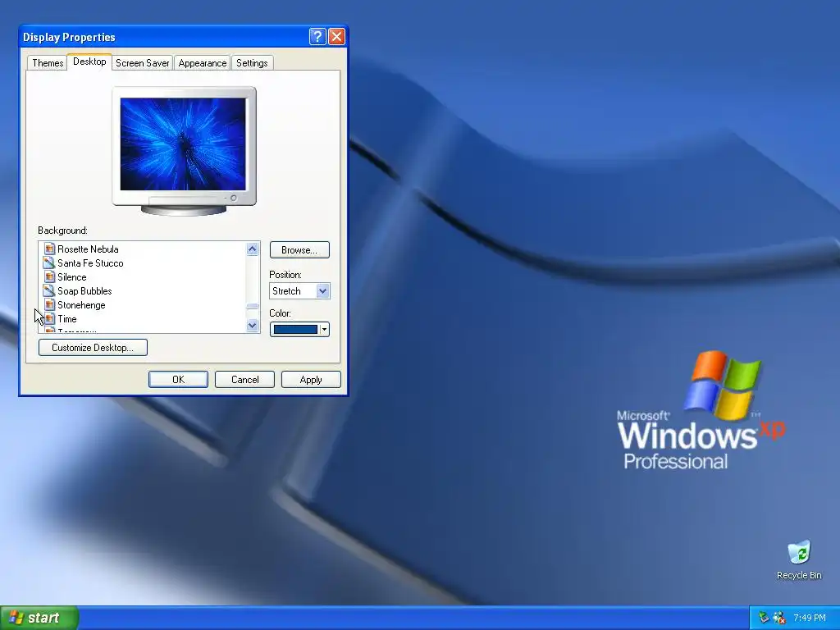Open the Start menu

pos(39,618)
